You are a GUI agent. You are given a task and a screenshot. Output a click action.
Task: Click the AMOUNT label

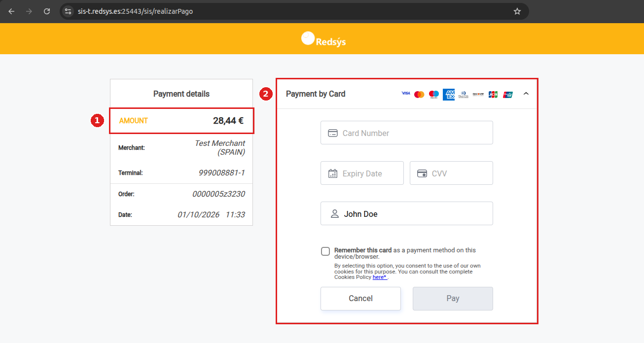[x=134, y=121]
